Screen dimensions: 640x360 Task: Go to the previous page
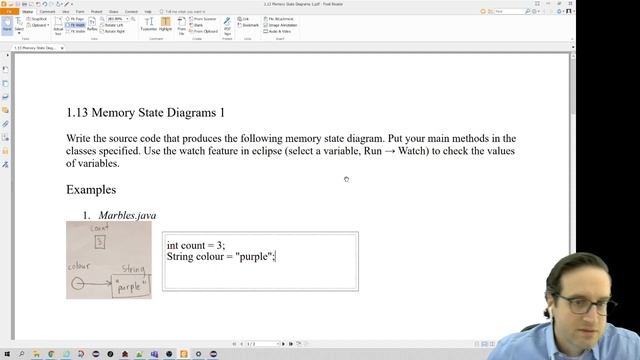(x=242, y=344)
